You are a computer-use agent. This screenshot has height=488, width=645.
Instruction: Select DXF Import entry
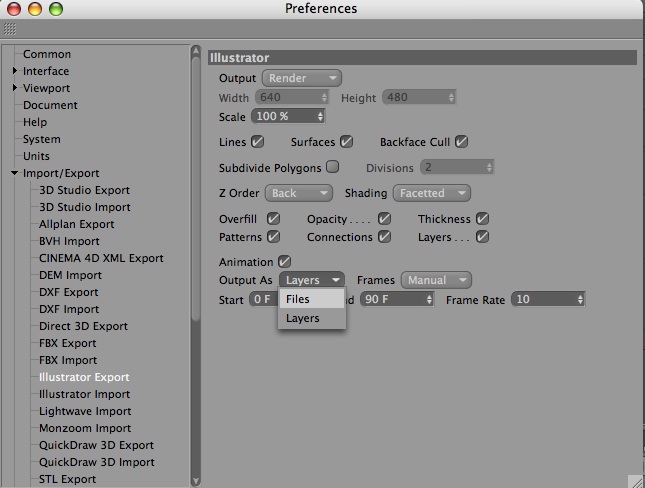point(69,309)
